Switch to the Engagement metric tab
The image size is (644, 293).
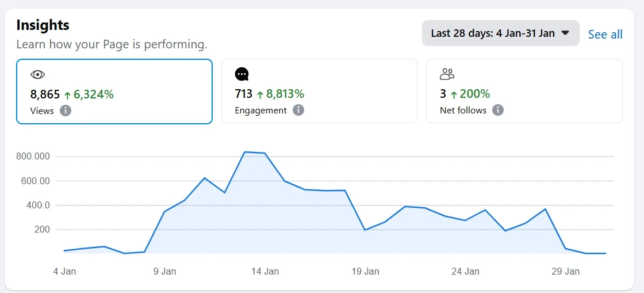click(319, 91)
